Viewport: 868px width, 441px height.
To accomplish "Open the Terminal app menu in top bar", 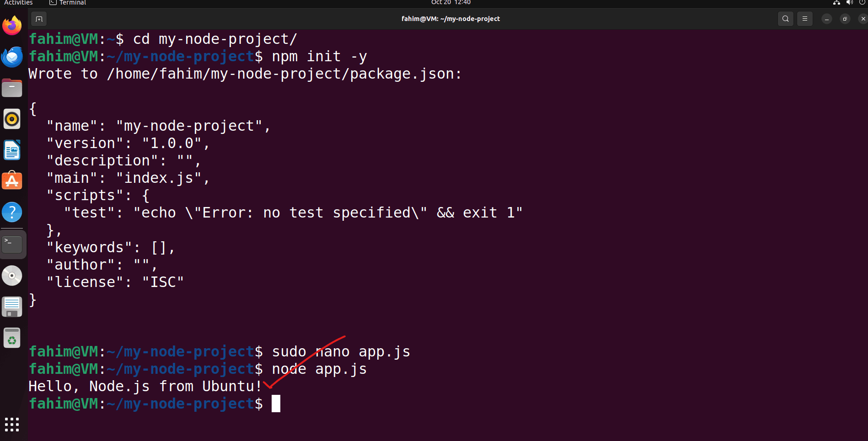I will pyautogui.click(x=68, y=3).
